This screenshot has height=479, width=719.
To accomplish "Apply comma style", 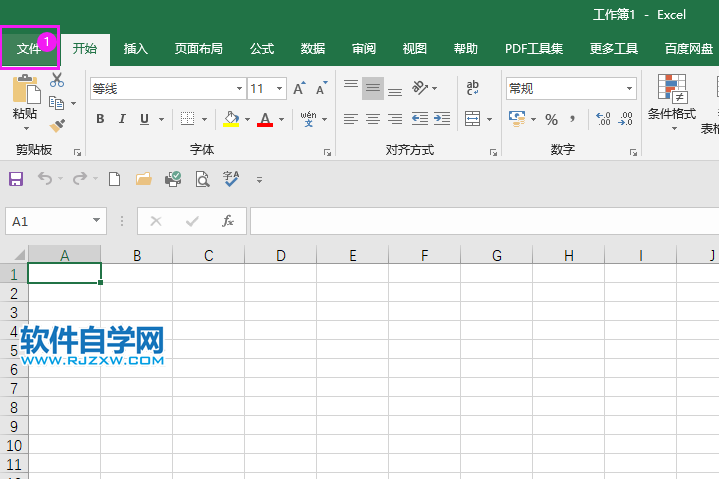I will [x=572, y=119].
